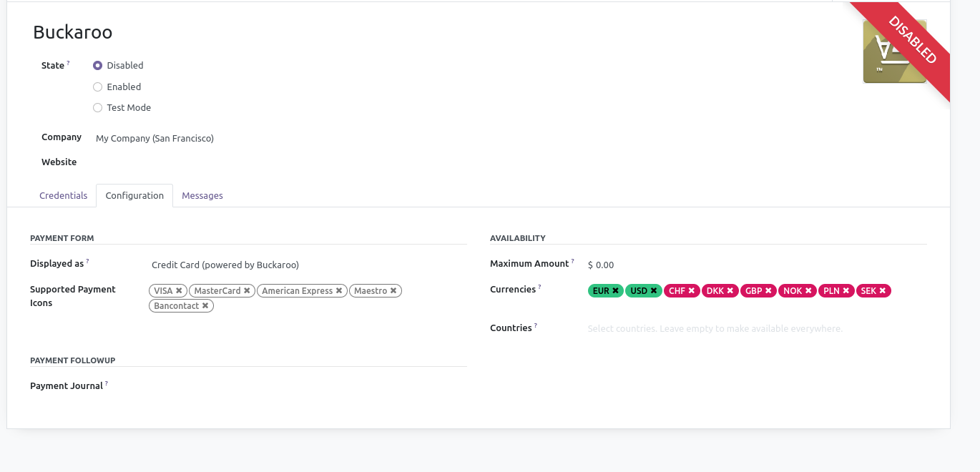The height and width of the screenshot is (472, 980).
Task: Select the Enabled state radio button
Action: [98, 87]
